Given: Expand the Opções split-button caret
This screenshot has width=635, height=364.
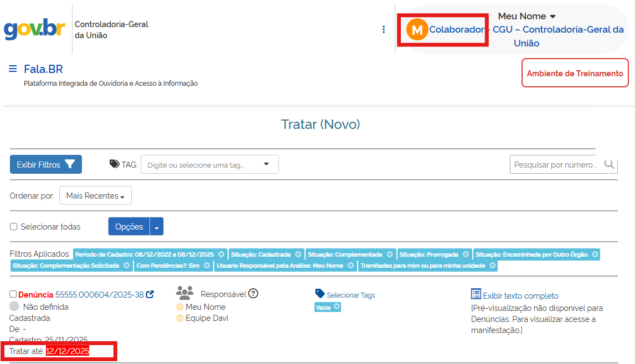Looking at the screenshot, I should point(157,227).
